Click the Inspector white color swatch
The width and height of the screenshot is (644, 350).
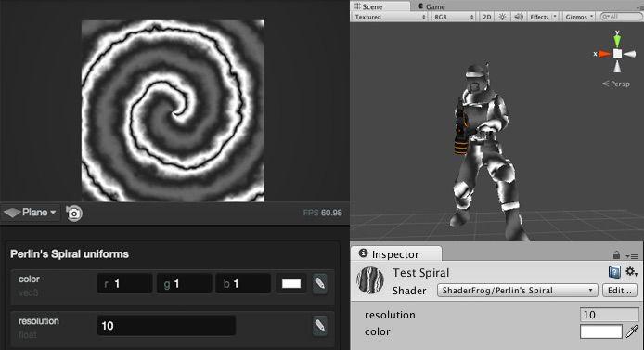coord(601,331)
